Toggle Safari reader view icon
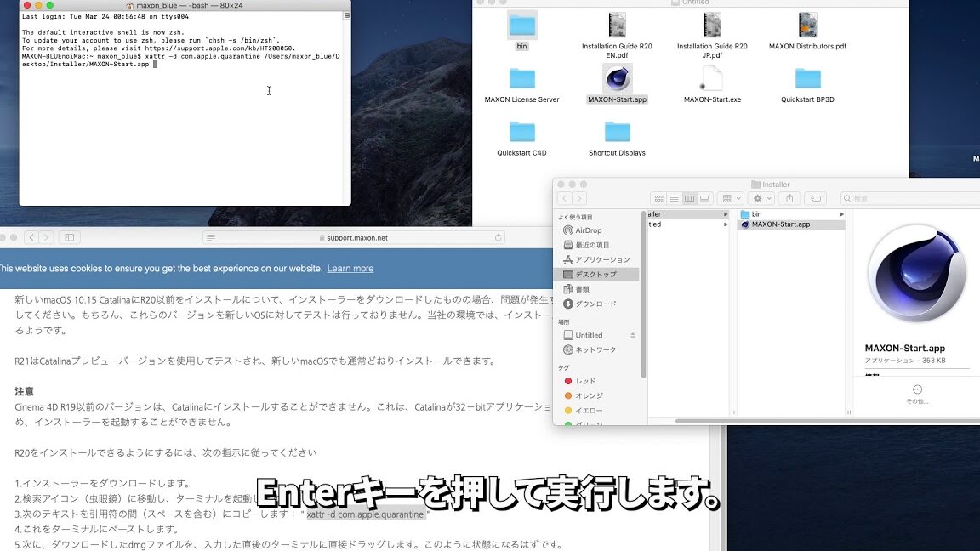 click(x=211, y=237)
